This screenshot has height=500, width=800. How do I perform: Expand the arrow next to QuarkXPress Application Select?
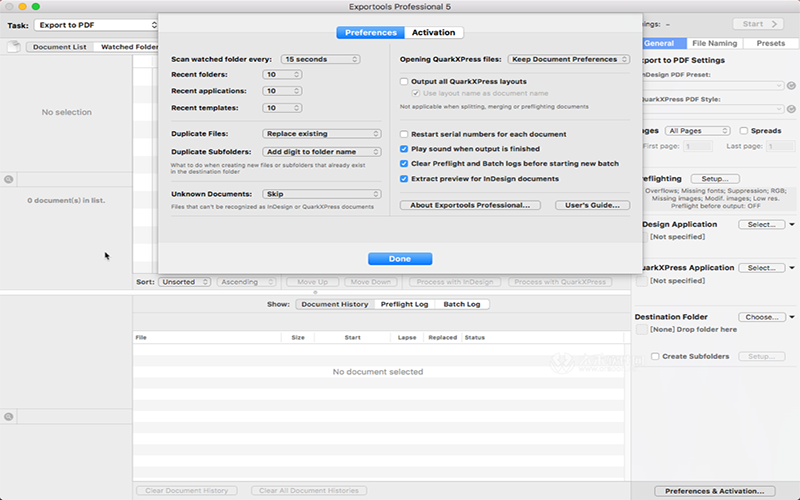point(792,268)
